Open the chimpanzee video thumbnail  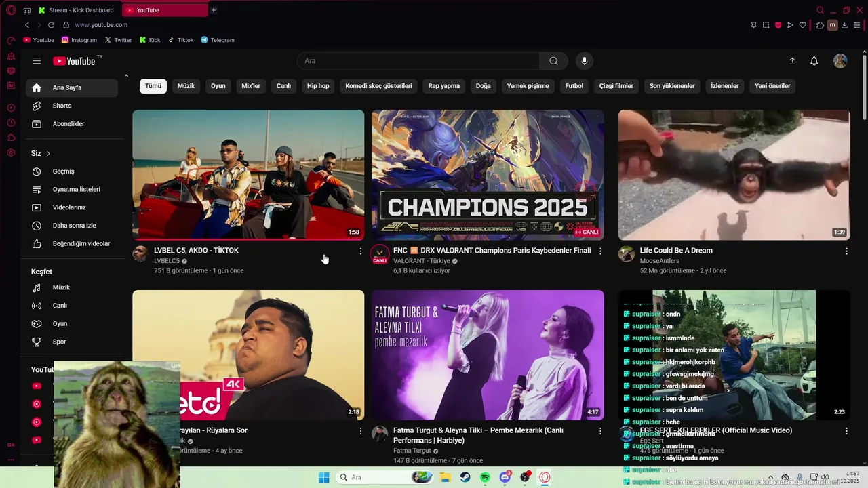click(x=734, y=175)
